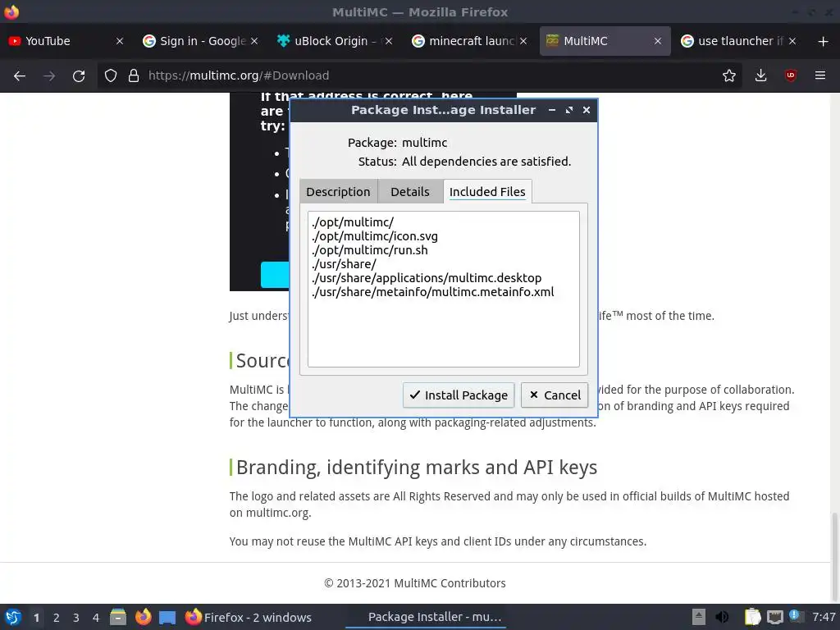Close the minecraft launcher tab
Viewport: 840px width, 630px height.
(x=523, y=41)
